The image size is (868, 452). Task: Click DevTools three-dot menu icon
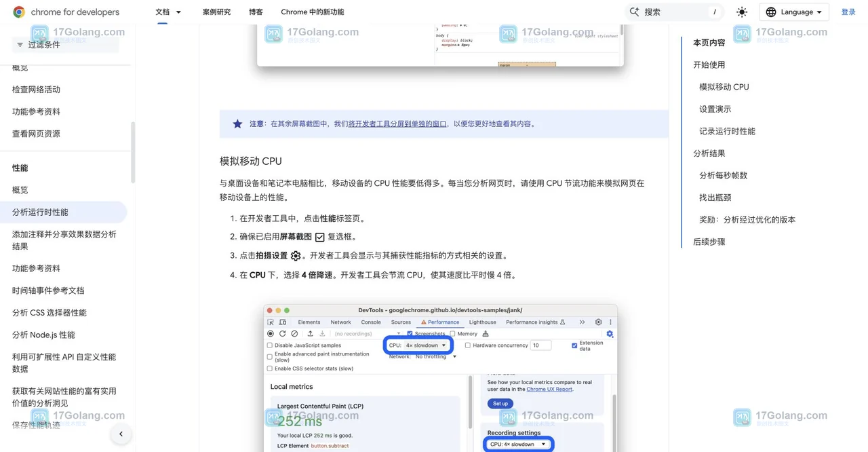610,322
